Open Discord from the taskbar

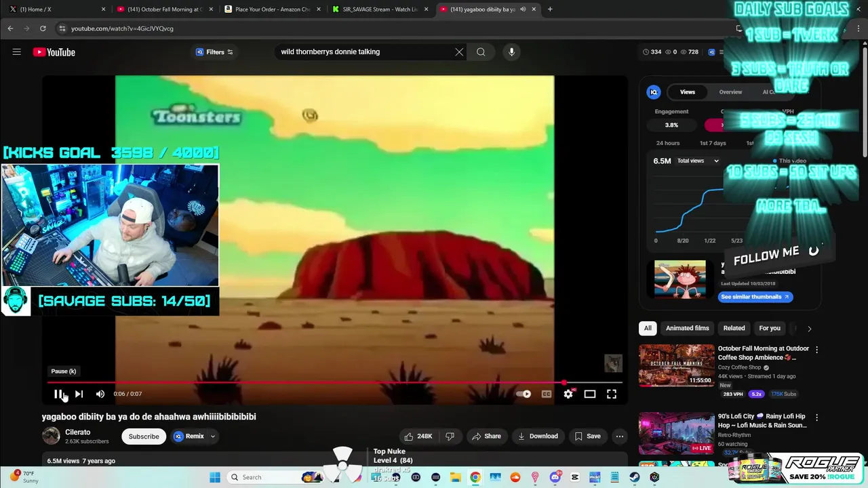click(x=555, y=477)
